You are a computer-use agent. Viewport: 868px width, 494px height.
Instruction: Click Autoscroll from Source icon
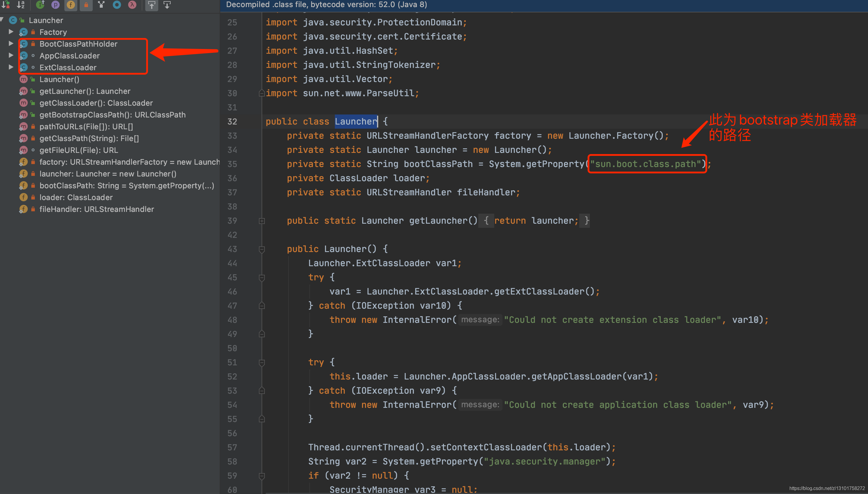(x=167, y=5)
